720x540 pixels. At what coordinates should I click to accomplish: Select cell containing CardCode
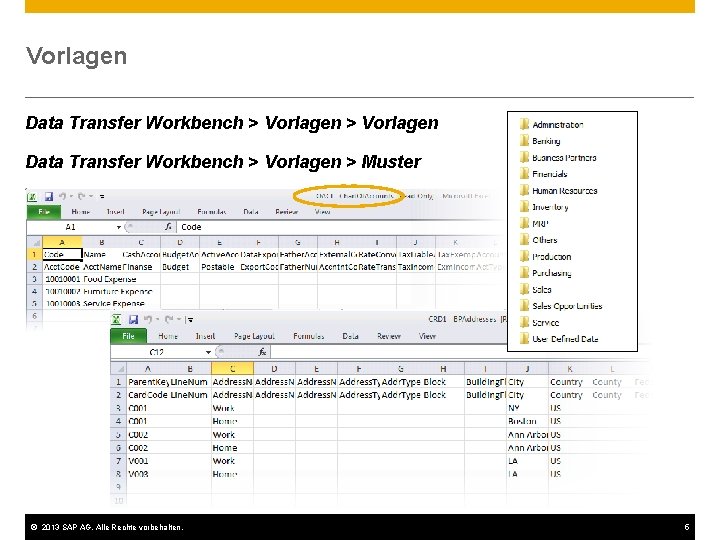tap(148, 395)
